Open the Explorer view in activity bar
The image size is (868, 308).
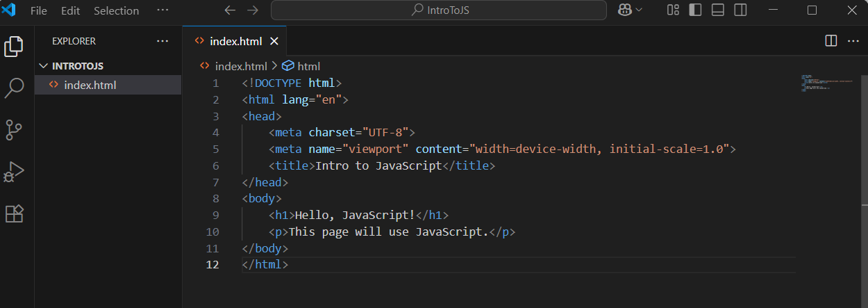pos(14,47)
